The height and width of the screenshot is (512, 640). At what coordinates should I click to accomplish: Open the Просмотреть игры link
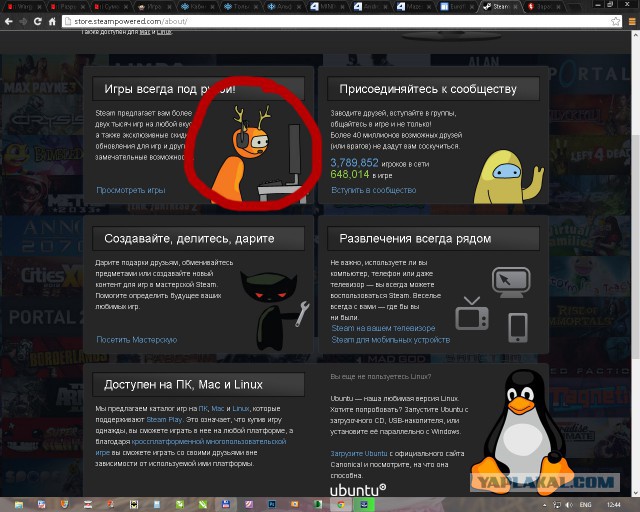tap(131, 190)
